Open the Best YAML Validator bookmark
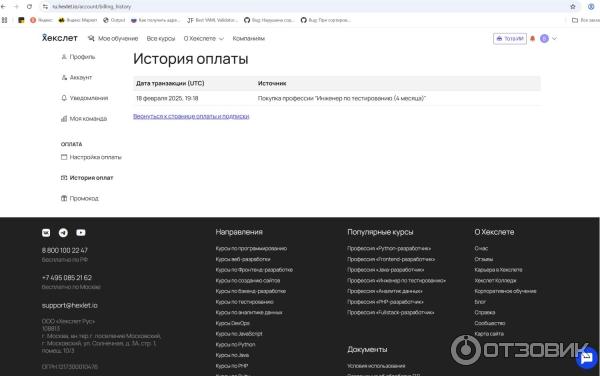 (x=212, y=20)
